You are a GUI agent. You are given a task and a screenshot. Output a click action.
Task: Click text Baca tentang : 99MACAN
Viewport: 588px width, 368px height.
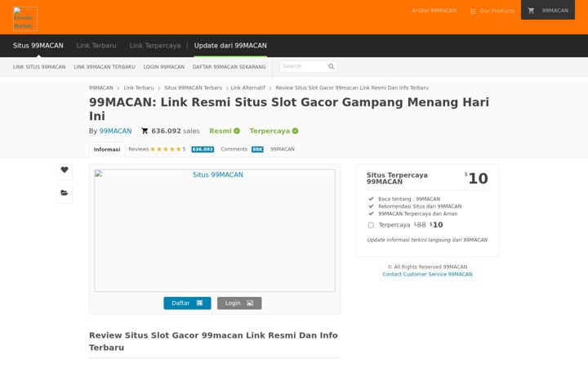point(409,199)
